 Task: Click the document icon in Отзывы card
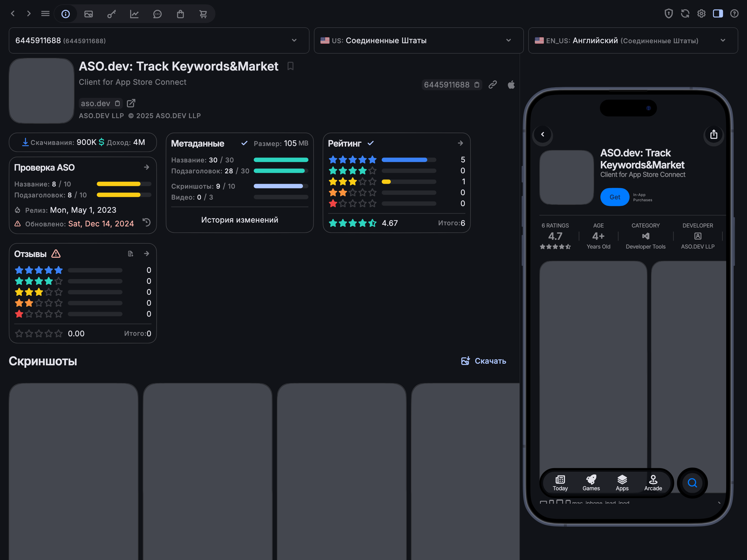[131, 254]
